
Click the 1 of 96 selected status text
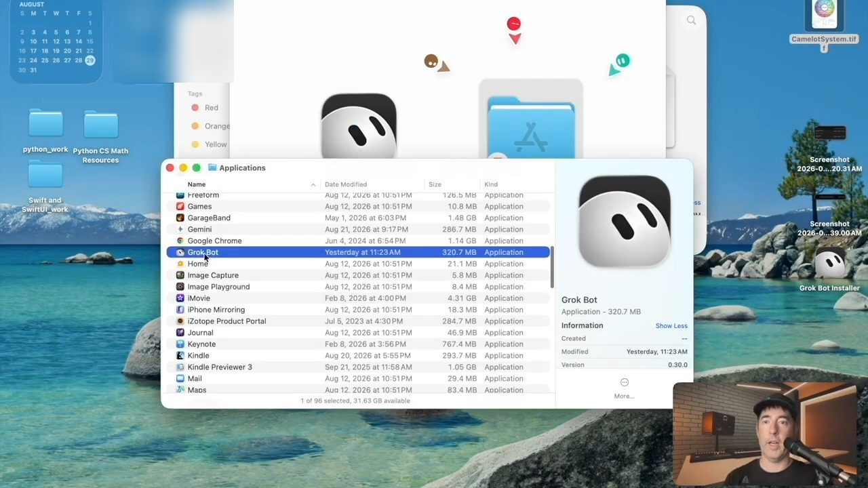pos(355,401)
